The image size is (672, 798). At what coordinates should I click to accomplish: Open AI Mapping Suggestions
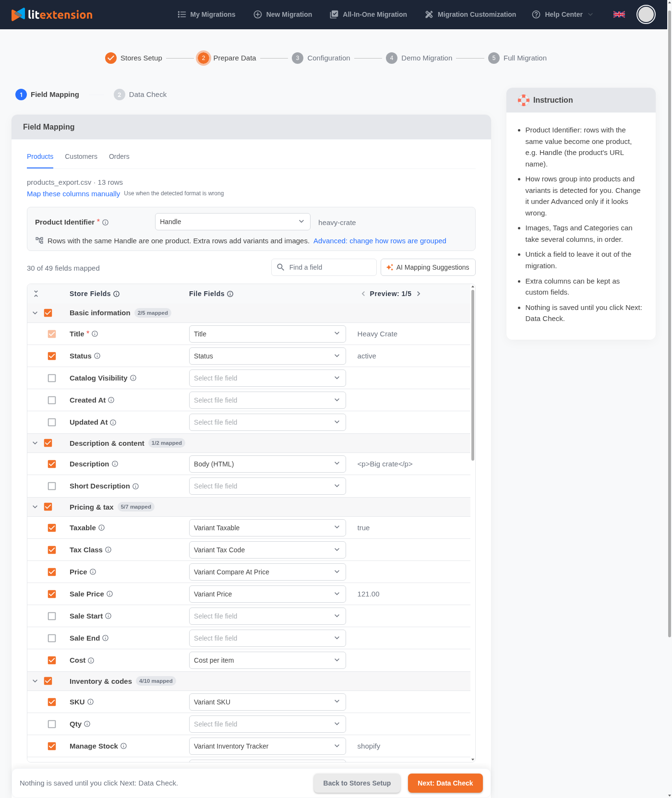point(428,267)
